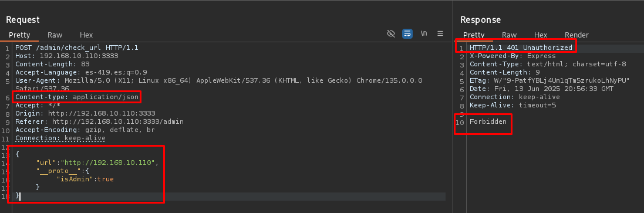Open the Response Render tab
The image size is (644, 213).
pyautogui.click(x=576, y=35)
